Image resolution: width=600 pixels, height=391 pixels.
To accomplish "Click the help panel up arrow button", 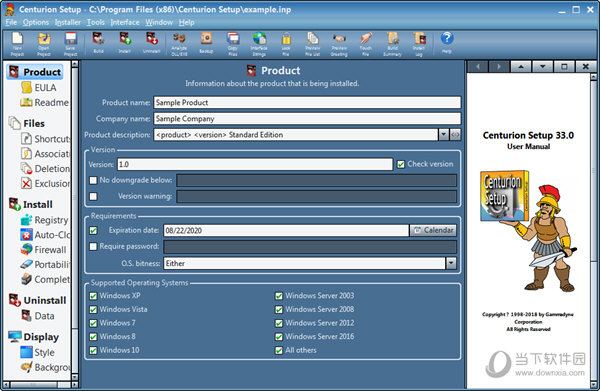I will (x=521, y=67).
